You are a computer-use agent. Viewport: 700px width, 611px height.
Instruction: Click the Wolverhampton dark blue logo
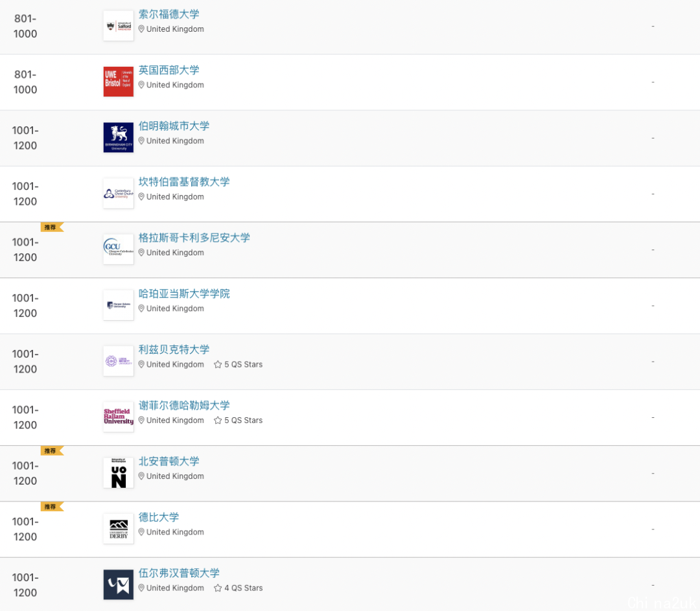click(119, 584)
